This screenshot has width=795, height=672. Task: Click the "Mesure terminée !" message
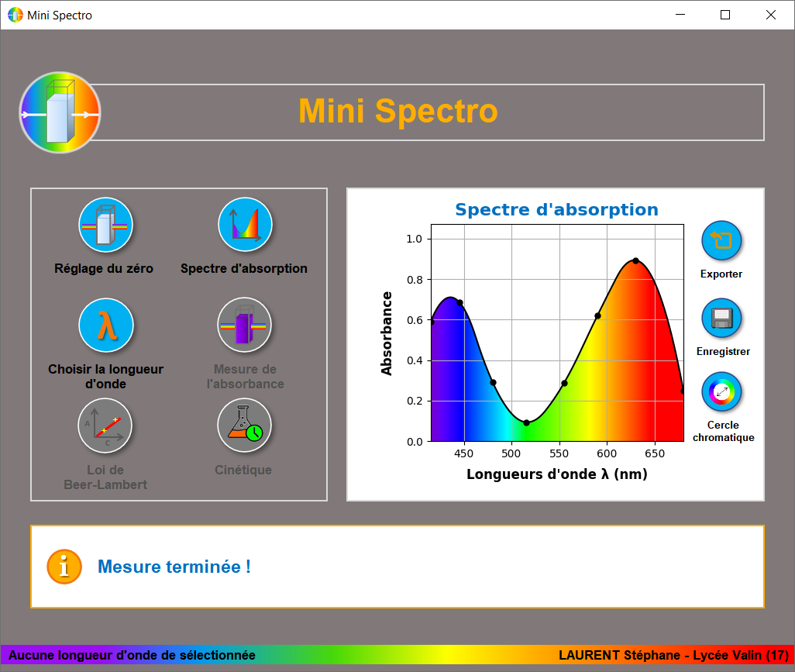pyautogui.click(x=174, y=567)
